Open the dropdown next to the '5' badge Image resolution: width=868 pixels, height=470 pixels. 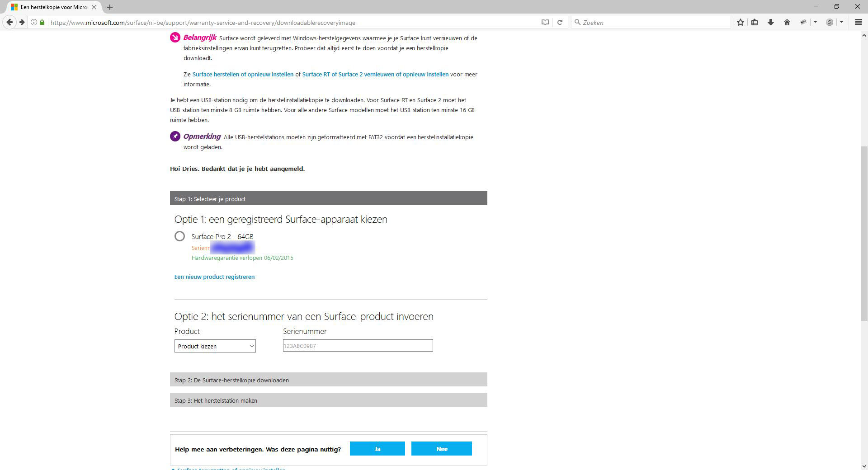841,22
